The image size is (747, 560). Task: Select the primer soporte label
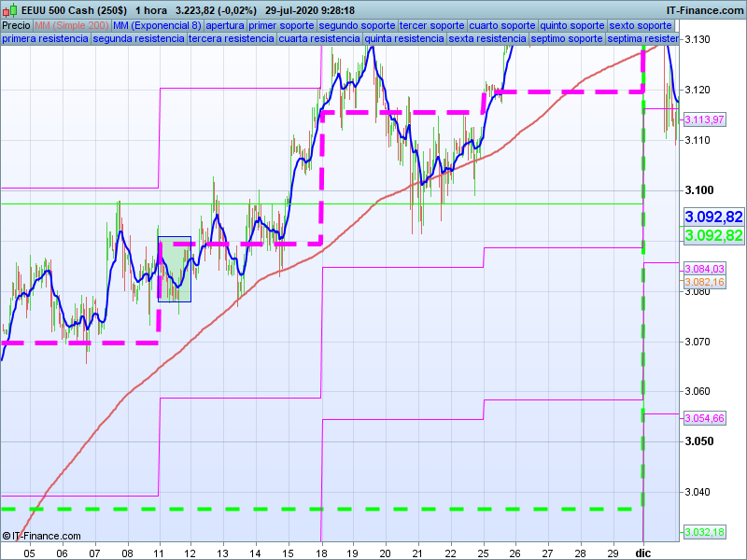click(x=284, y=25)
